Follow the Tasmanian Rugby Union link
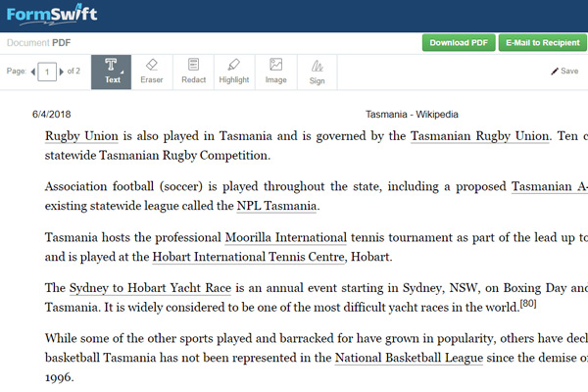This screenshot has height=392, width=588. pos(479,136)
